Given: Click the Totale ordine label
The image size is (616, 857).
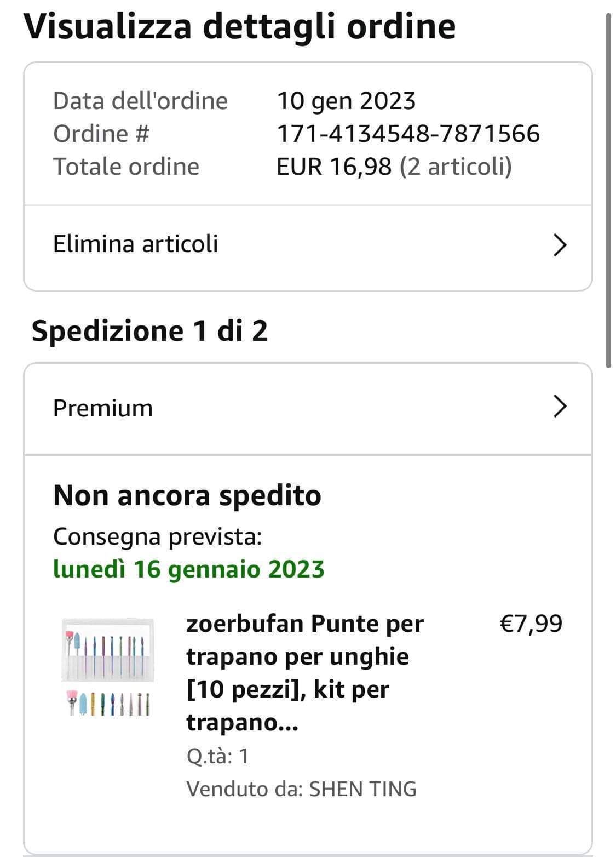Looking at the screenshot, I should [126, 167].
